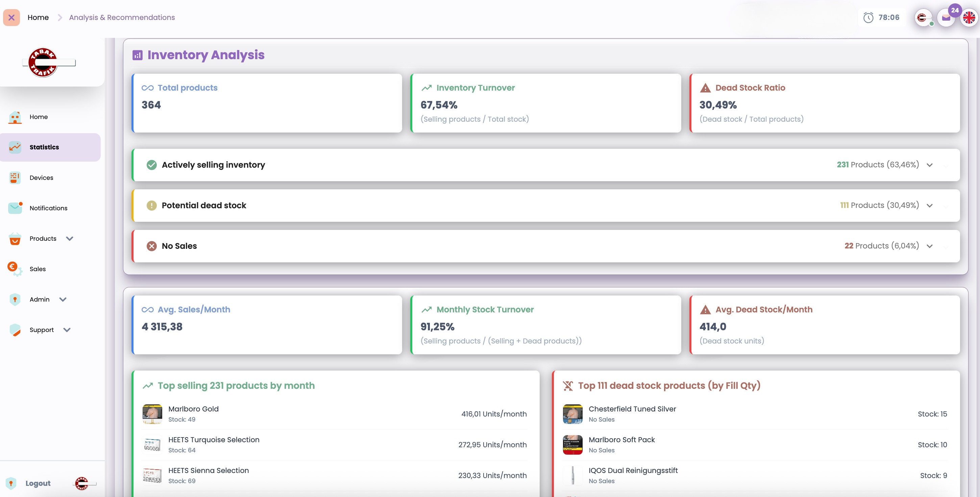
Task: Click the Sales euro-gear icon
Action: click(x=14, y=269)
